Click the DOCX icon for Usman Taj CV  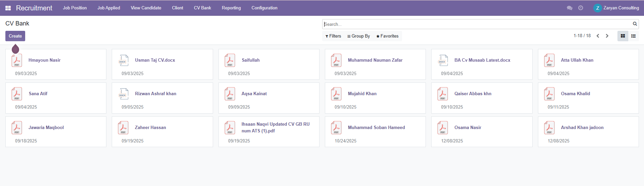123,61
